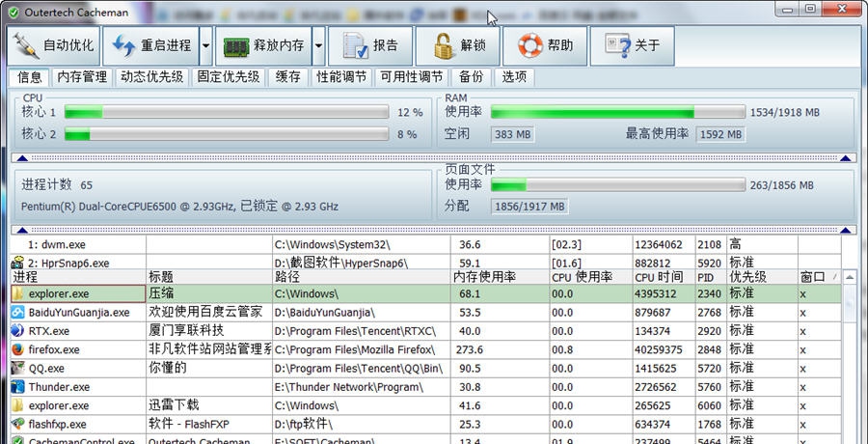The image size is (868, 444).
Task: Collapse process count panel via left triangle
Action: pos(22,230)
